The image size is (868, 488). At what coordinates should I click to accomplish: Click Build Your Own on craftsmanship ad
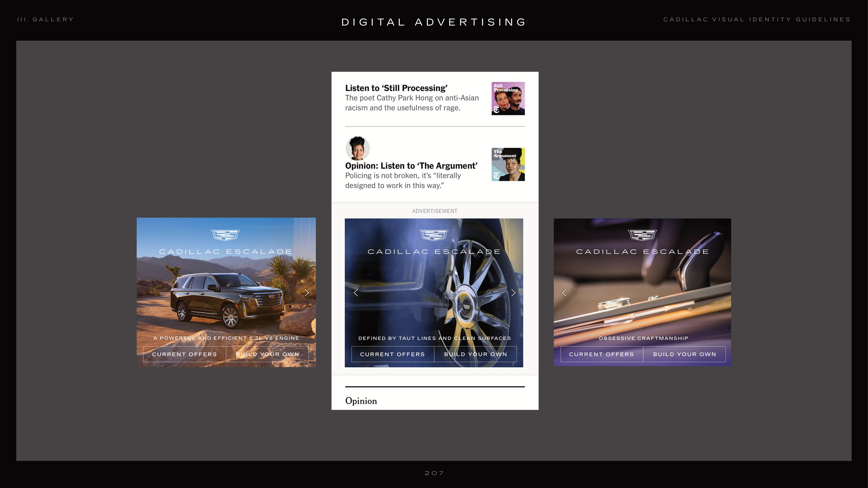click(684, 354)
